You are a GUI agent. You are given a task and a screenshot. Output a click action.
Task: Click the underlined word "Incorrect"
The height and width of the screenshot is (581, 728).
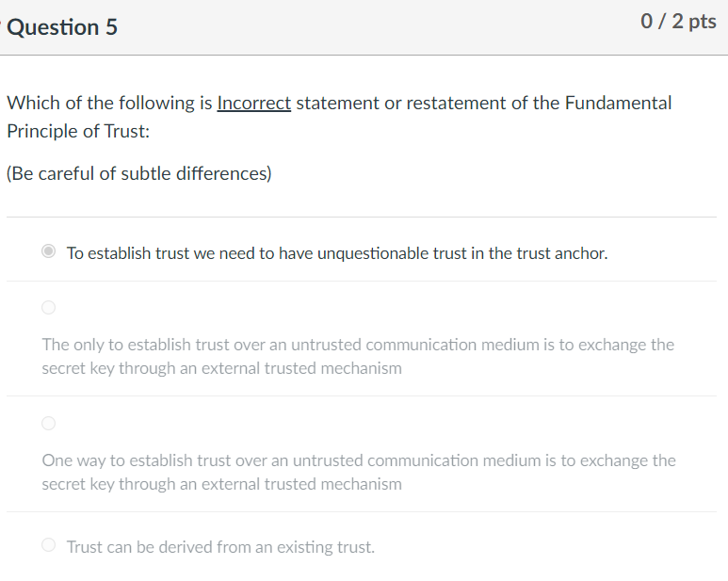253,103
